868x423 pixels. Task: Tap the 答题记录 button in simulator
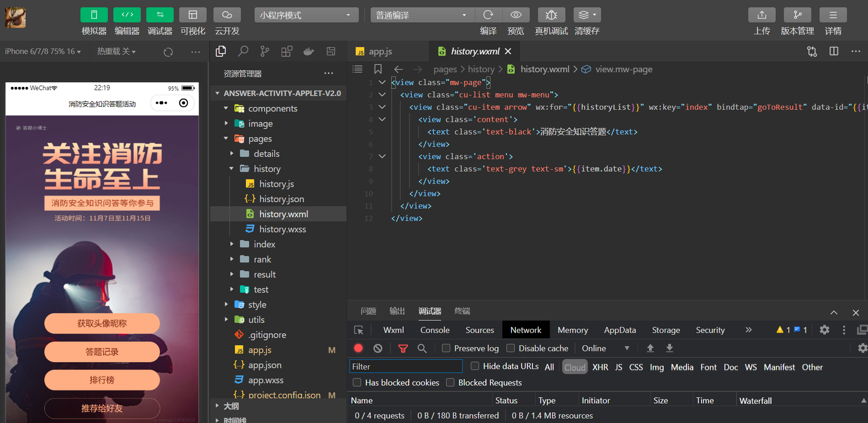tap(102, 352)
